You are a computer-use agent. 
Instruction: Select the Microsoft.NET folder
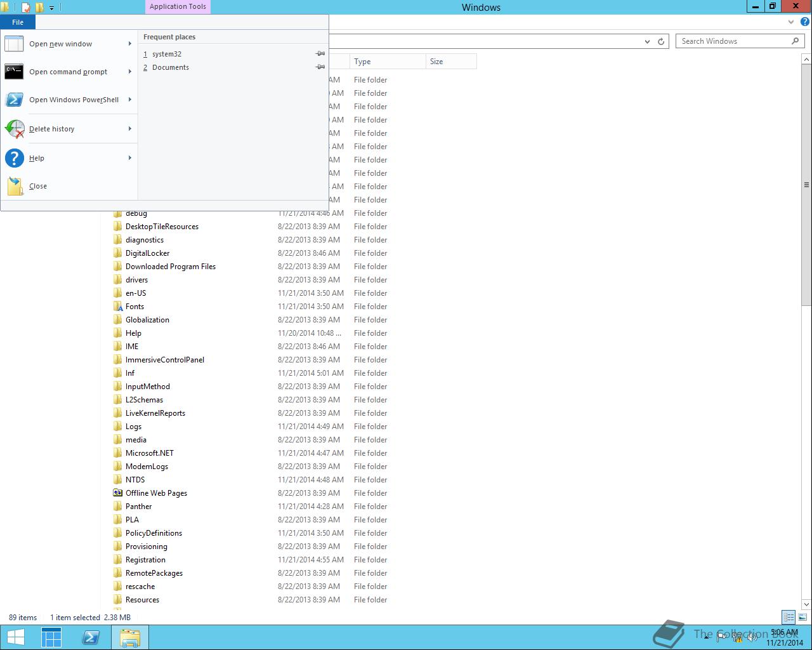click(x=149, y=453)
